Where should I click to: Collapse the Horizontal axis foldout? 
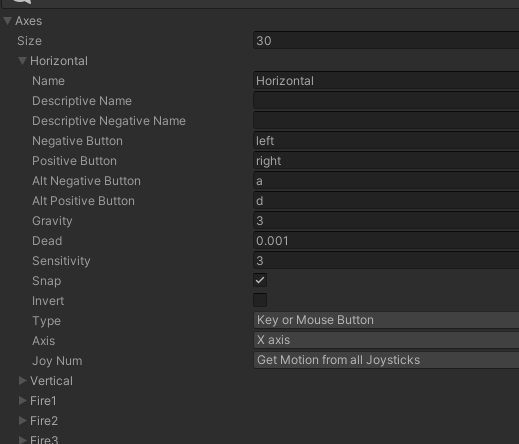(x=22, y=61)
